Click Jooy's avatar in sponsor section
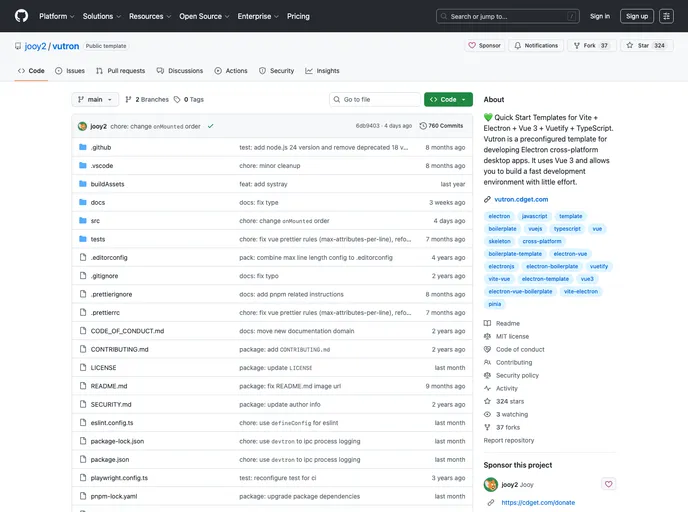The width and height of the screenshot is (688, 512). pyautogui.click(x=491, y=484)
